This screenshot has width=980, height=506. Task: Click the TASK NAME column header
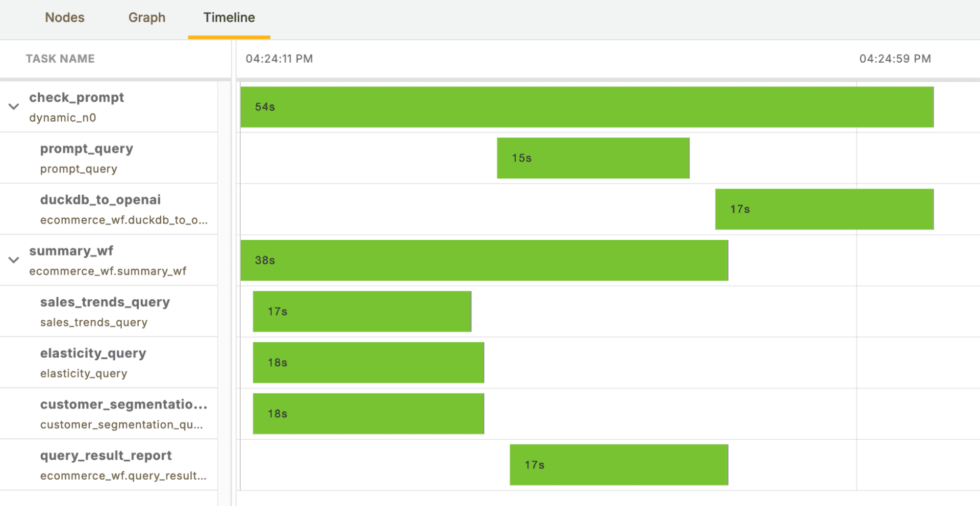click(x=60, y=59)
